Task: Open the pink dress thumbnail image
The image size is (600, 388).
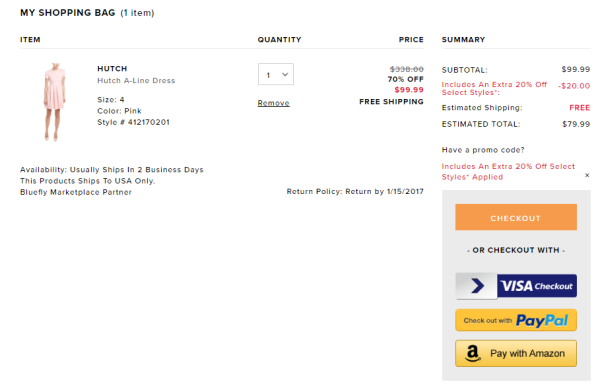Action: coord(55,102)
